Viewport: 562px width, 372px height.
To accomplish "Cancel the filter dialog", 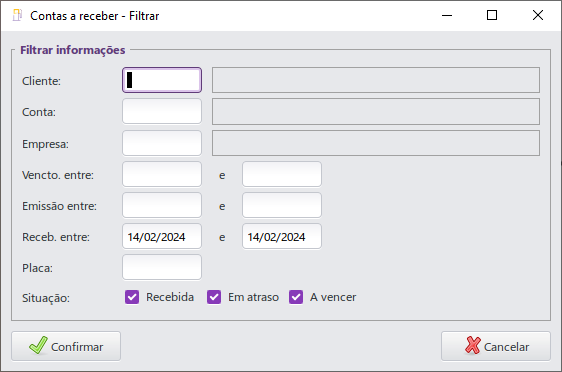I will [x=496, y=346].
